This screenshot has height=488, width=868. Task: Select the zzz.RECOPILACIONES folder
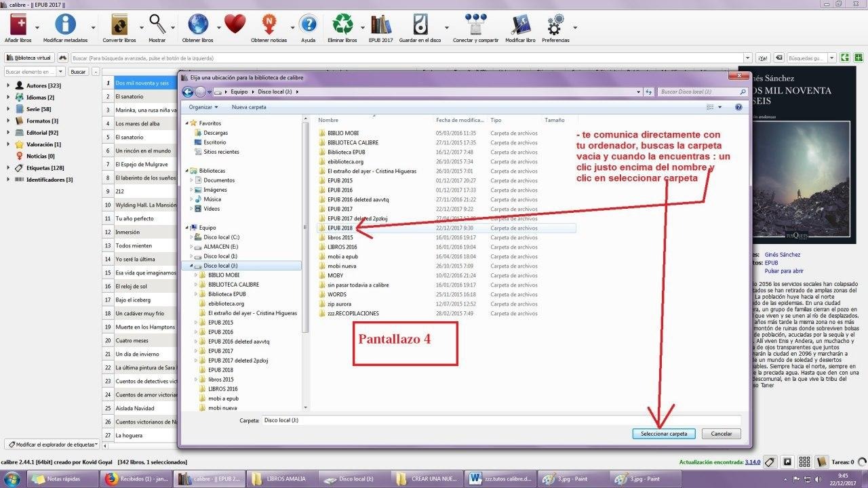(353, 314)
